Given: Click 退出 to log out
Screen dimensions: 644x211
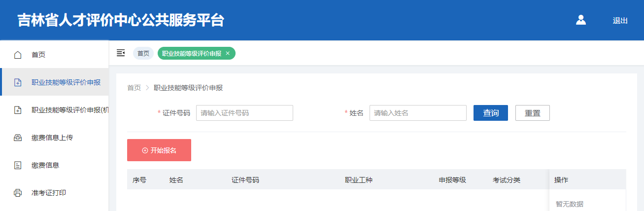Looking at the screenshot, I should pos(620,21).
